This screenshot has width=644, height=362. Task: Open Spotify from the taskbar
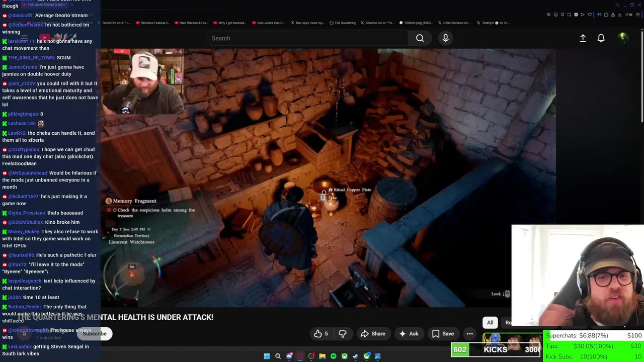(333, 356)
